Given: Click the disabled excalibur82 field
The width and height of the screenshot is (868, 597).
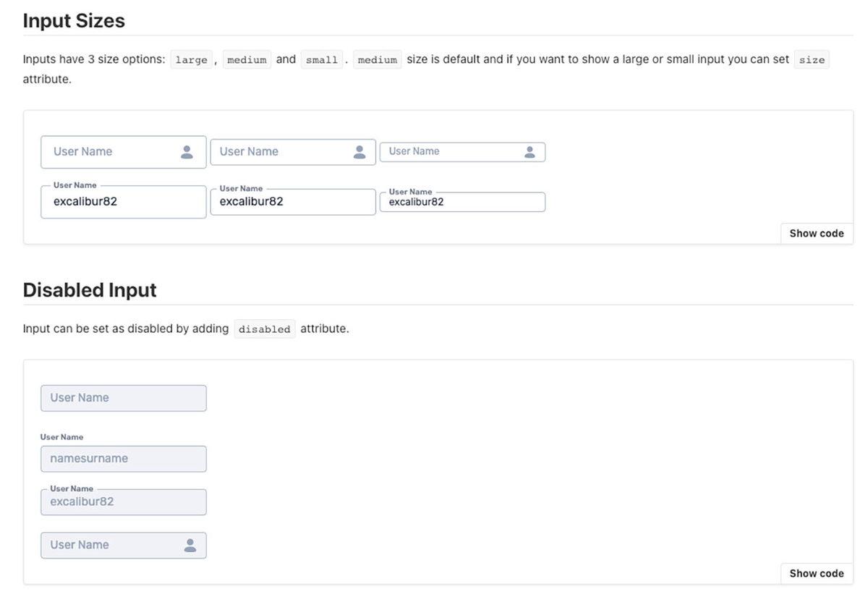Looking at the screenshot, I should pos(123,502).
